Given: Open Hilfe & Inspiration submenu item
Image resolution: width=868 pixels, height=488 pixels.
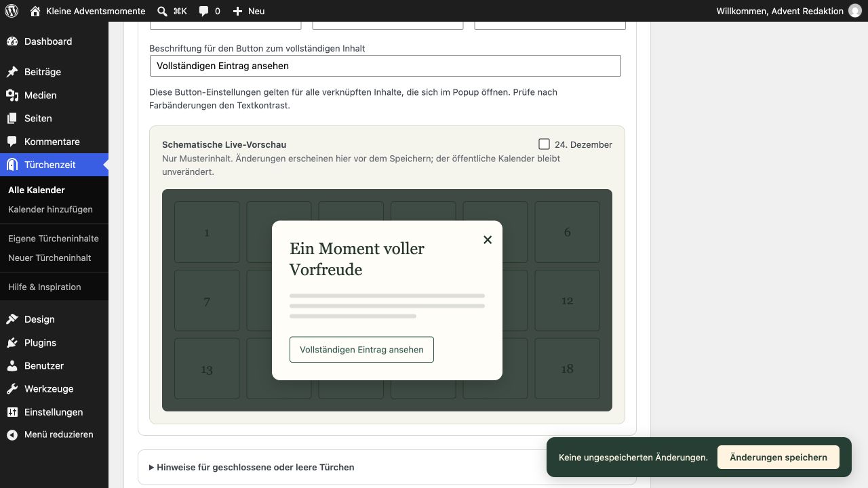Looking at the screenshot, I should coord(45,287).
